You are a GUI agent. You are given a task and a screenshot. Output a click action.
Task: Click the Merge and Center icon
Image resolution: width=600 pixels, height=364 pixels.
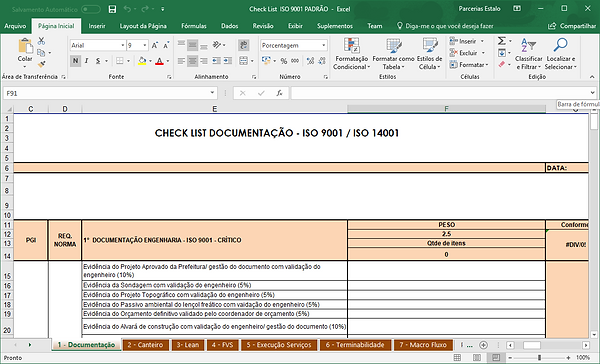tap(243, 61)
